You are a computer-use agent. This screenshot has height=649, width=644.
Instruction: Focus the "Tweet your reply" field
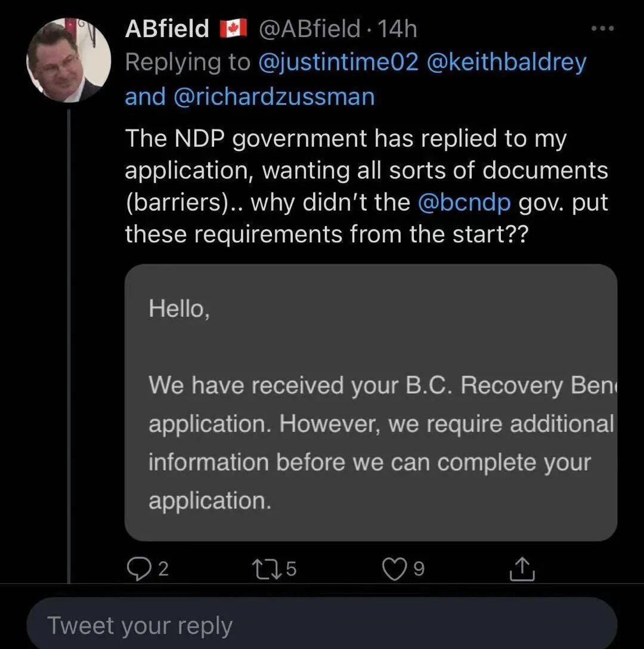(x=322, y=626)
